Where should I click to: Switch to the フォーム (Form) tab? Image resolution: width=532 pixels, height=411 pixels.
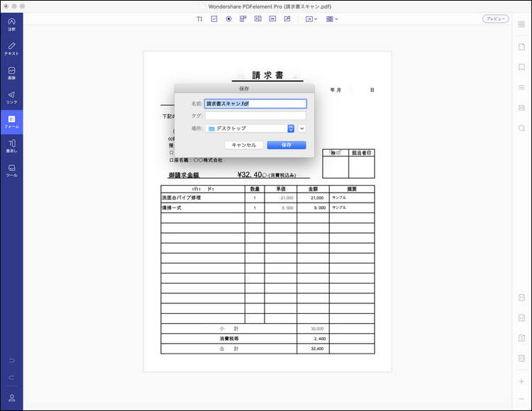pos(11,122)
